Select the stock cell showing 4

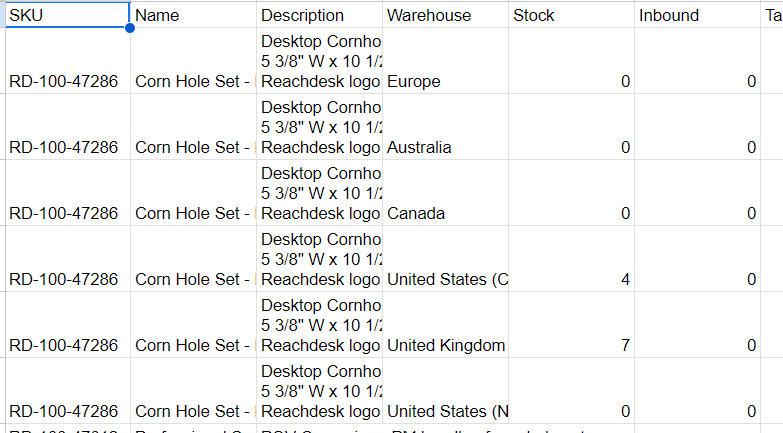coord(571,279)
